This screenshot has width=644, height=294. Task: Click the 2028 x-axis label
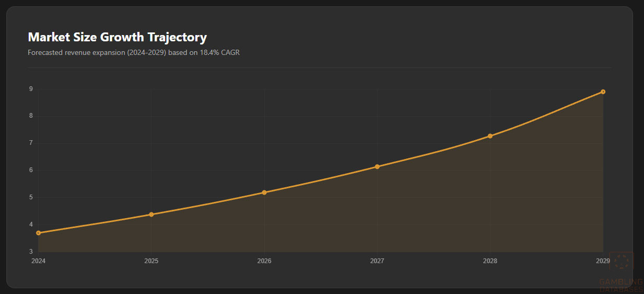[x=490, y=261]
